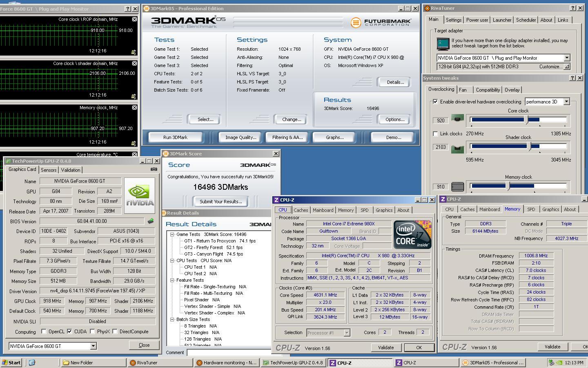Toggle the DirectCompute checkbox in GPU-Z
588x368 pixels.
[115, 332]
